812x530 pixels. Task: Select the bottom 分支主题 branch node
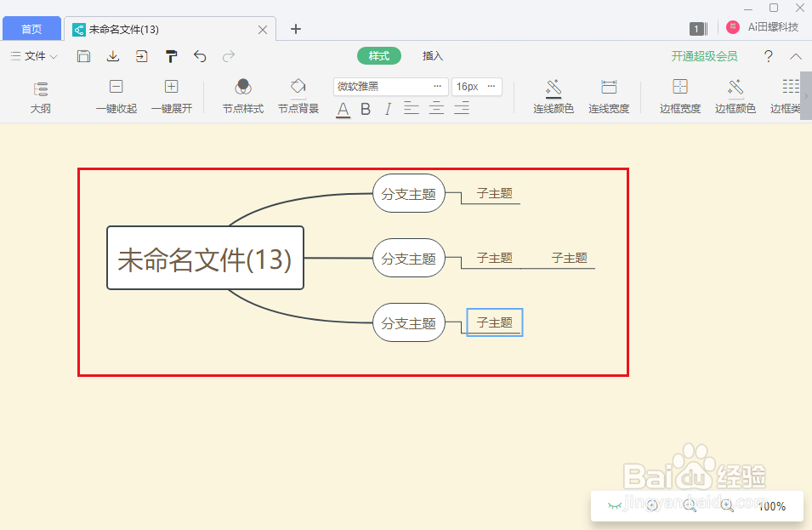(x=409, y=322)
